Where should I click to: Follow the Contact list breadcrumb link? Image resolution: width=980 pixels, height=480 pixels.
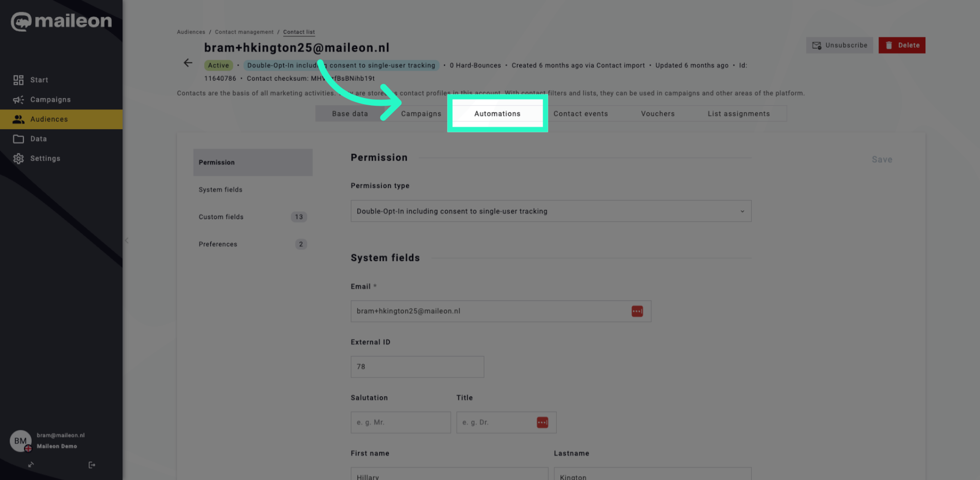pyautogui.click(x=299, y=32)
